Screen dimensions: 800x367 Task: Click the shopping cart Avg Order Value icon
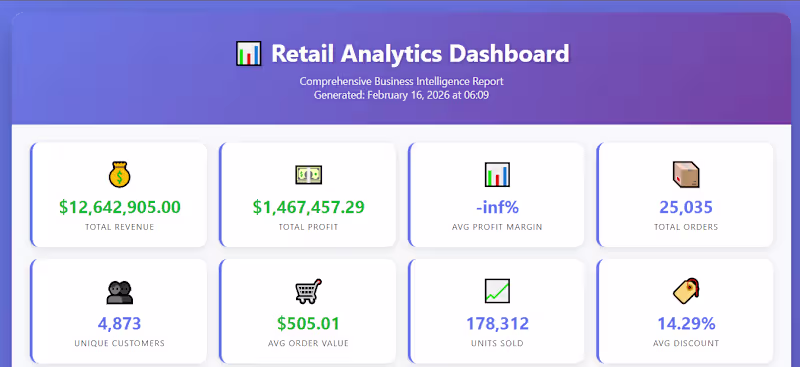308,291
